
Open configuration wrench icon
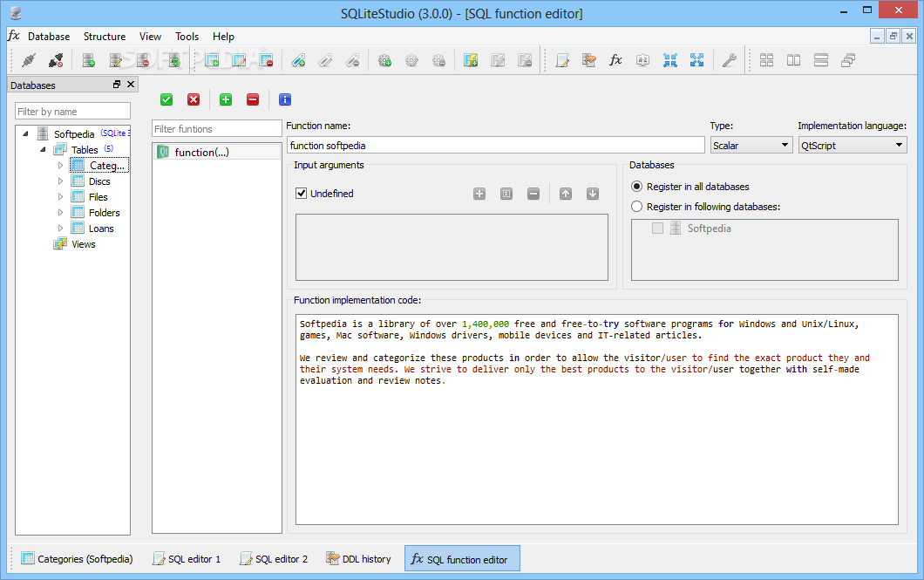[x=730, y=60]
